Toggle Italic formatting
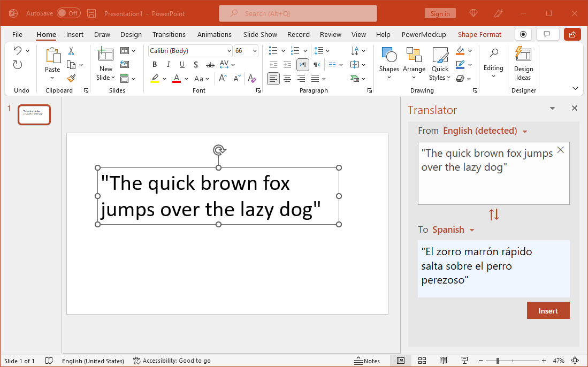588x367 pixels. [169, 65]
